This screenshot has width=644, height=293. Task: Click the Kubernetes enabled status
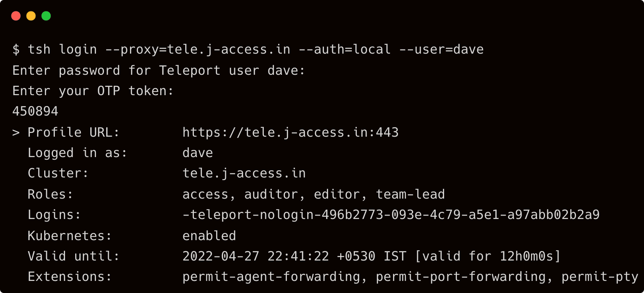coord(209,236)
